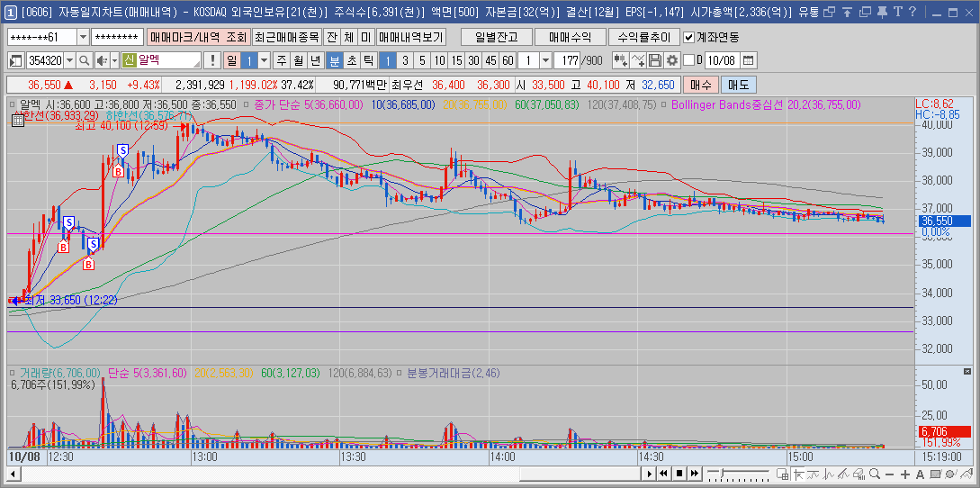Click the red 매수 buy button
This screenshot has height=488, width=980.
click(700, 85)
